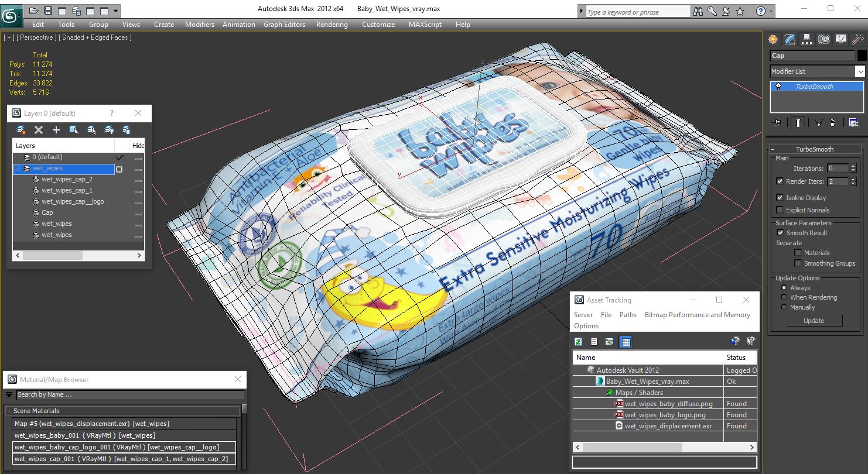Collapse the wet_wipes layer tree node
Viewport: 868px width, 474px height.
pos(17,169)
